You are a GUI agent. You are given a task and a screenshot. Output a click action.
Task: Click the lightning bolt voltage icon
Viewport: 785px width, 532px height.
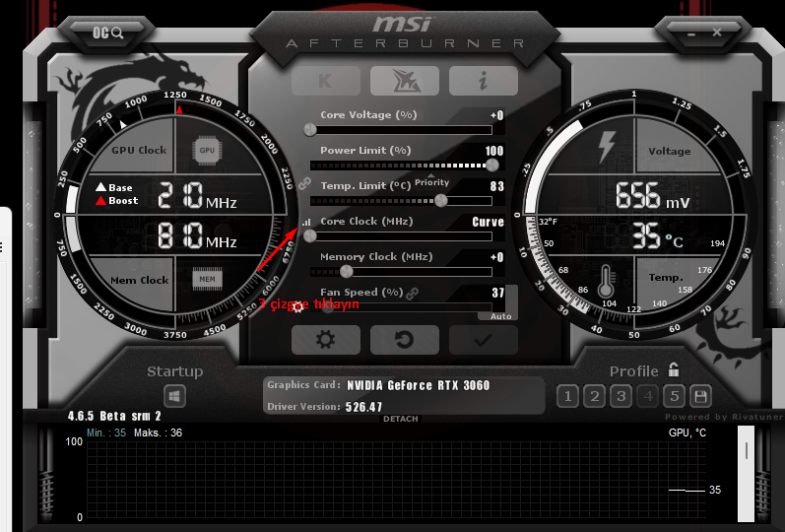(607, 147)
